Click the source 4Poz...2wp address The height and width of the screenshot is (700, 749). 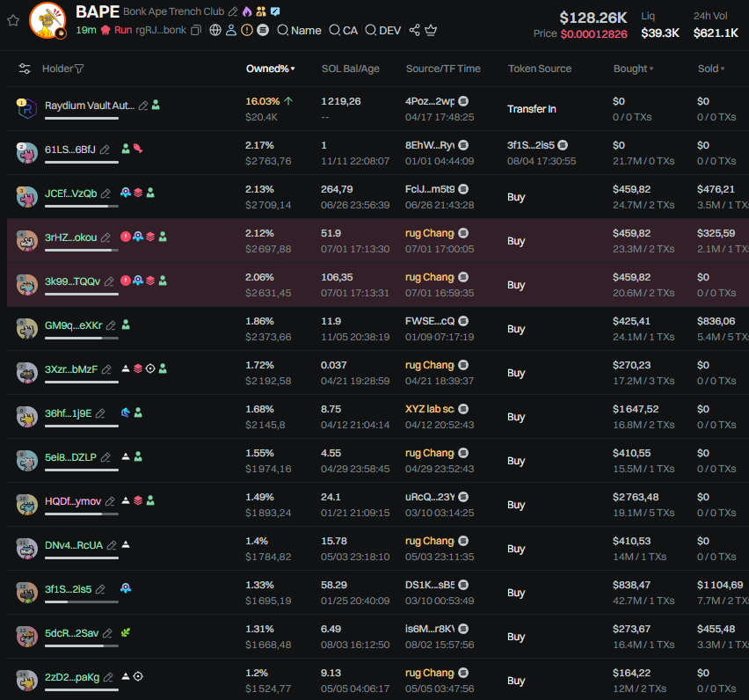pos(430,101)
